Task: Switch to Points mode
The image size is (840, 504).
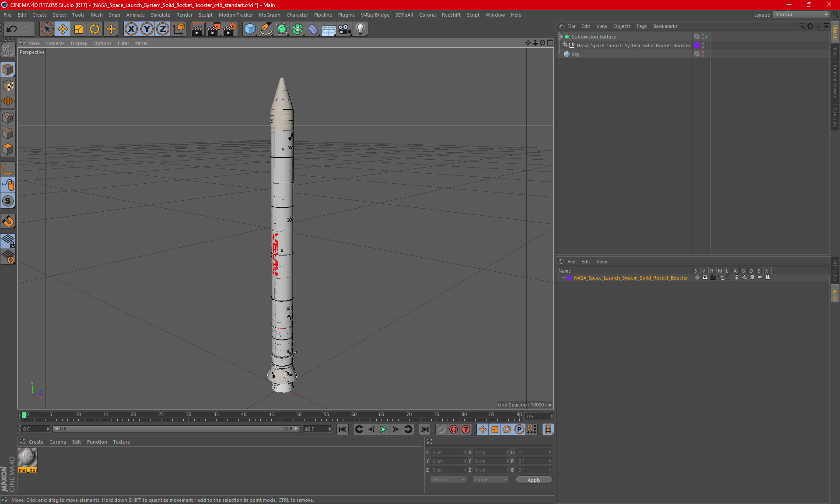Action: (8, 118)
